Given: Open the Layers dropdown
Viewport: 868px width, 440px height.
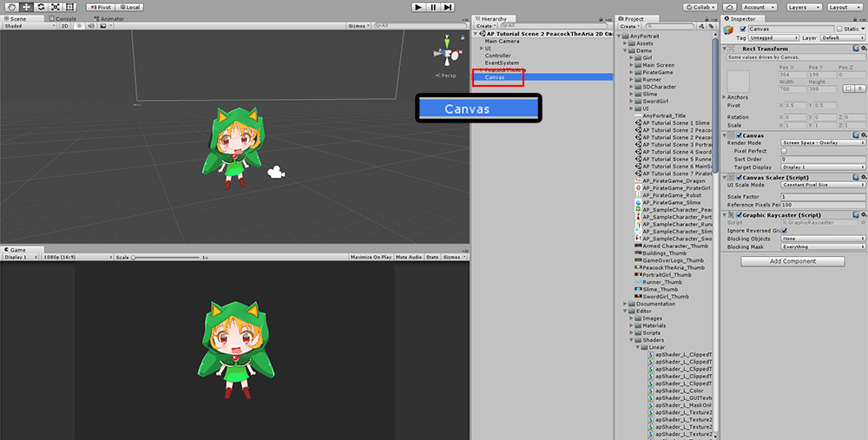Looking at the screenshot, I should [804, 7].
